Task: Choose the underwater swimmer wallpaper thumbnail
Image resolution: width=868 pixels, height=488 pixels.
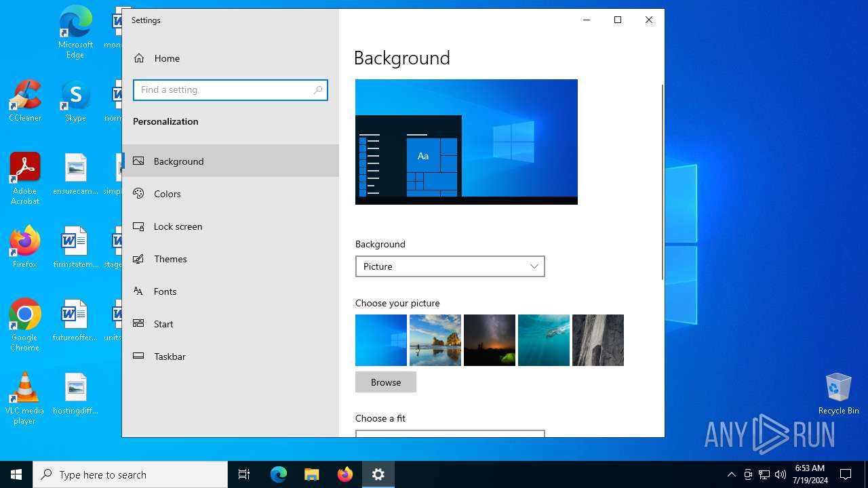Action: pos(544,340)
